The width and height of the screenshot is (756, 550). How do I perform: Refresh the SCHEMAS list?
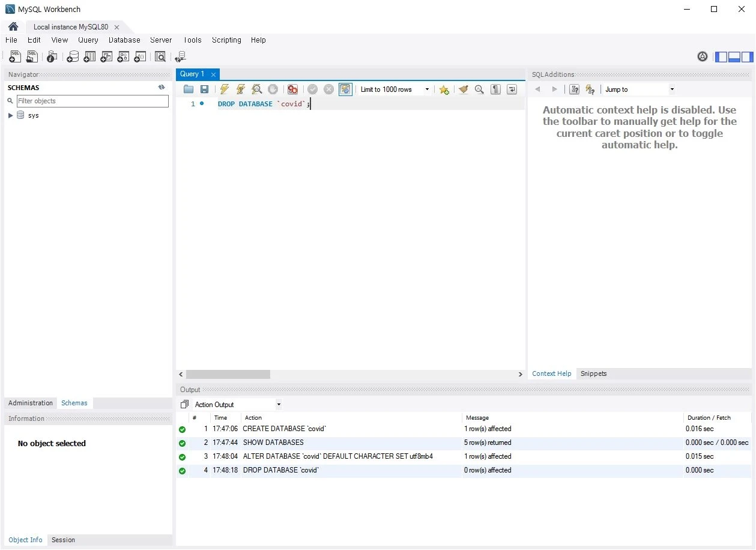pyautogui.click(x=162, y=88)
